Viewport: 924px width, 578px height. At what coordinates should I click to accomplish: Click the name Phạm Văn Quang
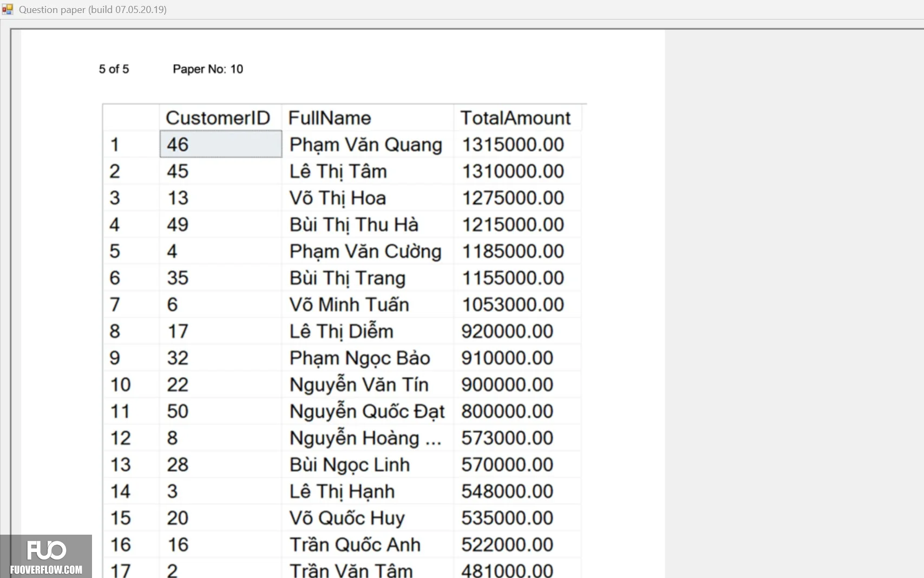(x=366, y=145)
